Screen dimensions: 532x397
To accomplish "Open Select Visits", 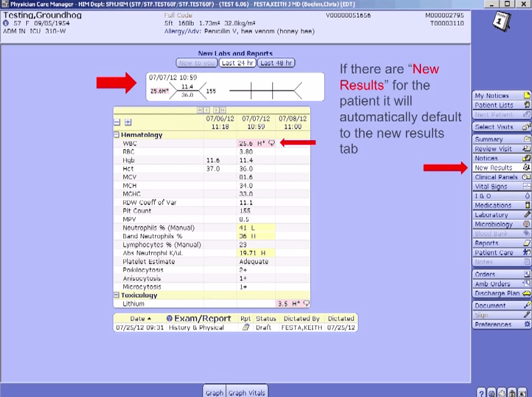I will click(x=501, y=127).
